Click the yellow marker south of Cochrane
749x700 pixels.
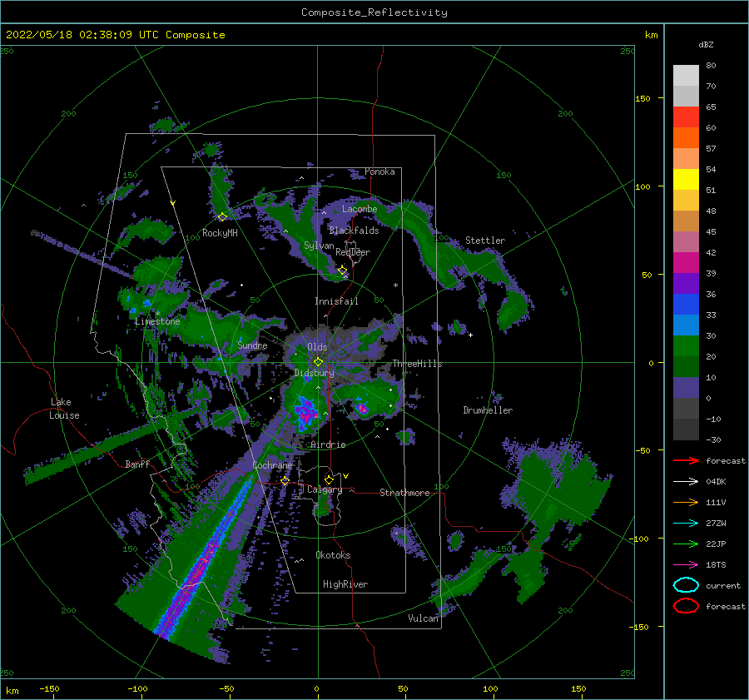pyautogui.click(x=285, y=480)
